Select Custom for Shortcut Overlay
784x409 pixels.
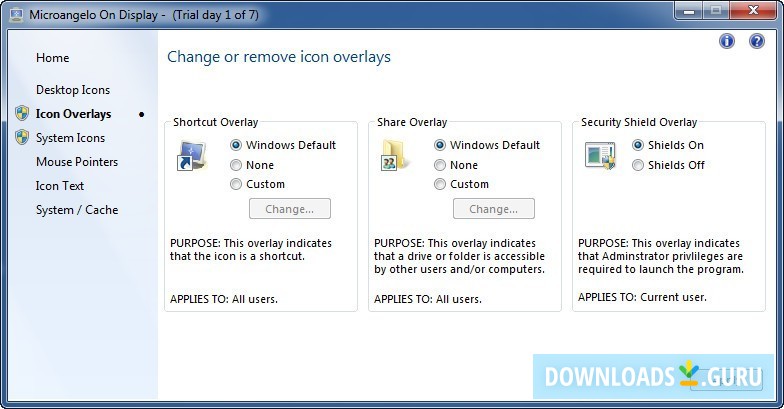coord(258,184)
